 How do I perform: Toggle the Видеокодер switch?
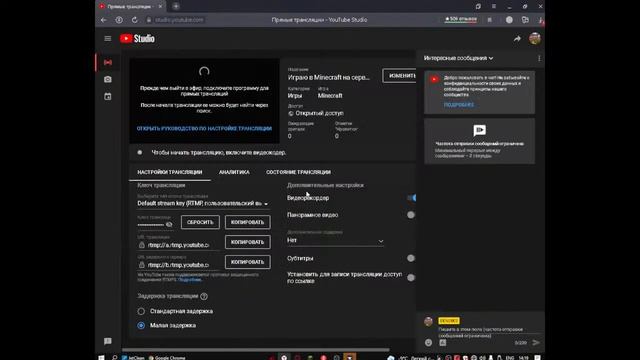click(411, 198)
